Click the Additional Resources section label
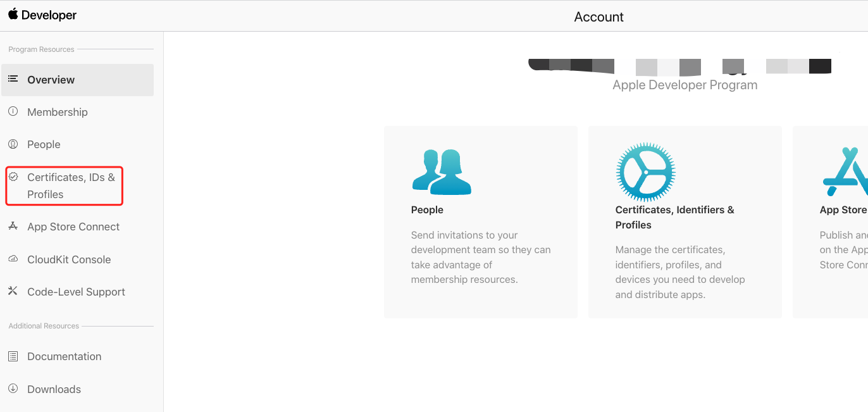868x412 pixels. click(44, 326)
